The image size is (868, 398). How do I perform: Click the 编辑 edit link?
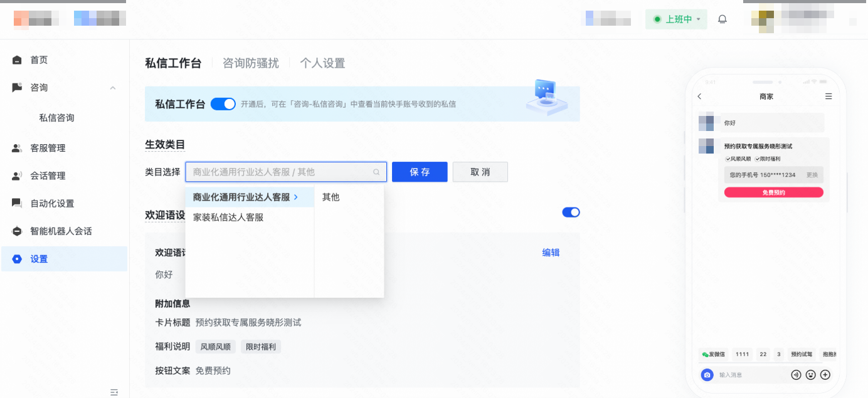pyautogui.click(x=551, y=252)
